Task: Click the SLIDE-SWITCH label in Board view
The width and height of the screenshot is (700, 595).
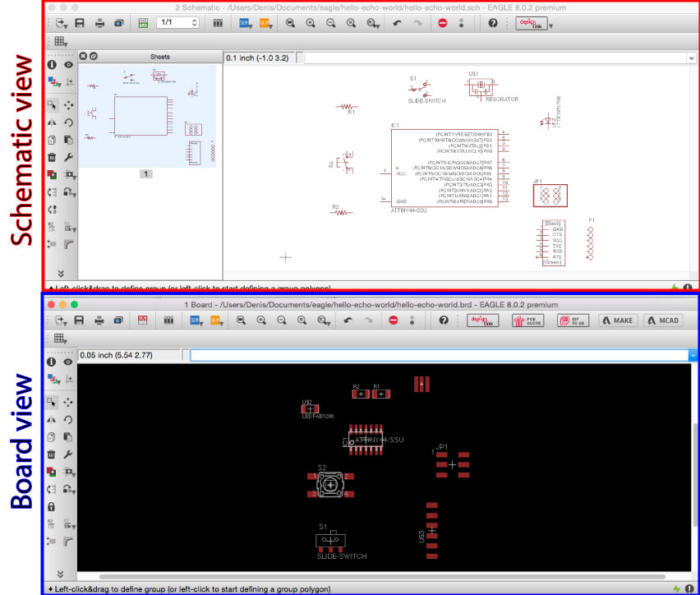Action: coord(342,556)
